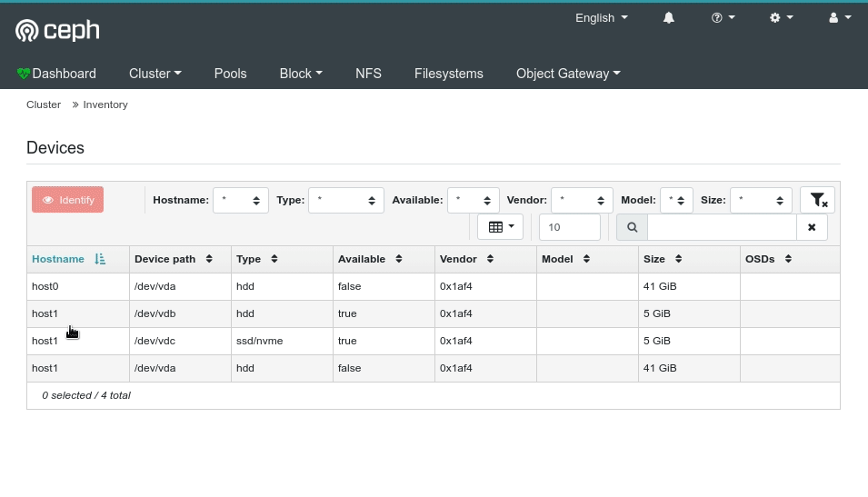Screen dimensions: 868x497
Task: Toggle Hostname sort order icon
Action: coord(100,259)
